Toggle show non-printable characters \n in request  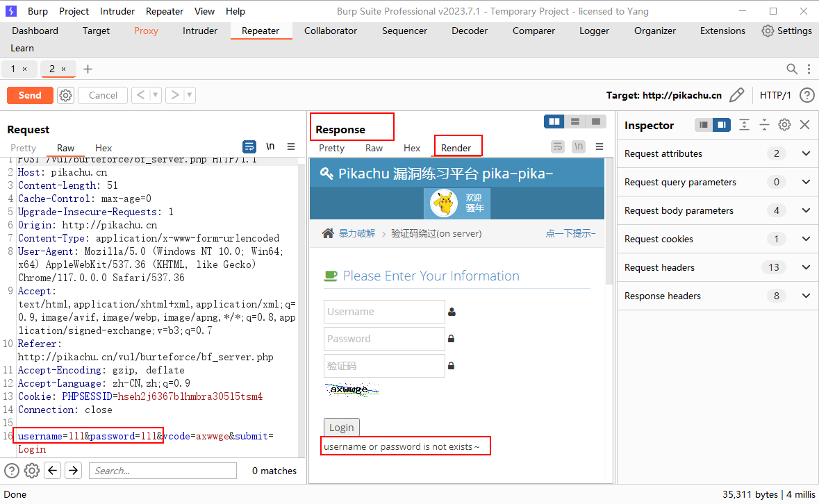point(270,146)
